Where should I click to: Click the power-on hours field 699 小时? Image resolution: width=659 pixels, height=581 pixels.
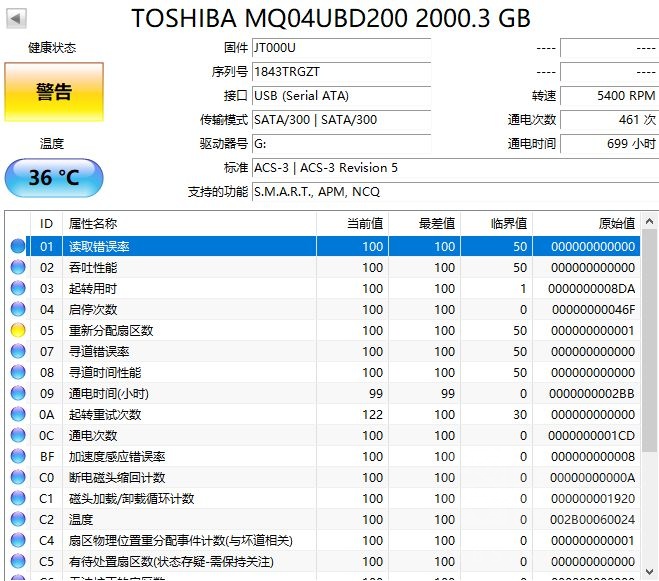click(609, 144)
